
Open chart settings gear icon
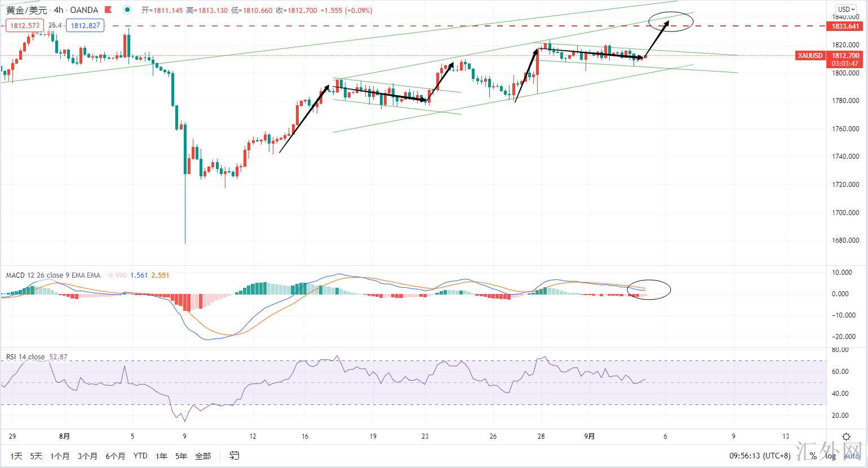tap(846, 436)
